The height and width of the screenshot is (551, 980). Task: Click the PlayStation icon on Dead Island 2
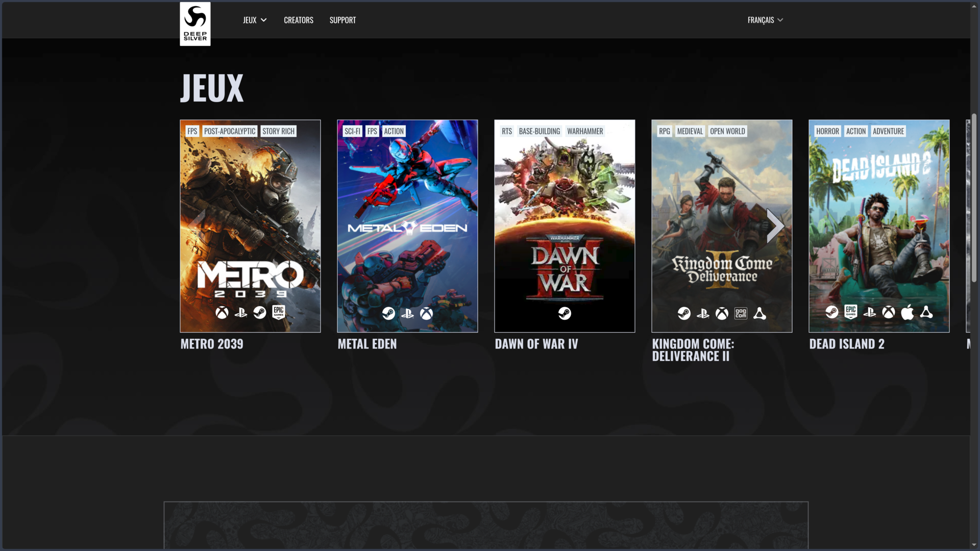tap(870, 312)
